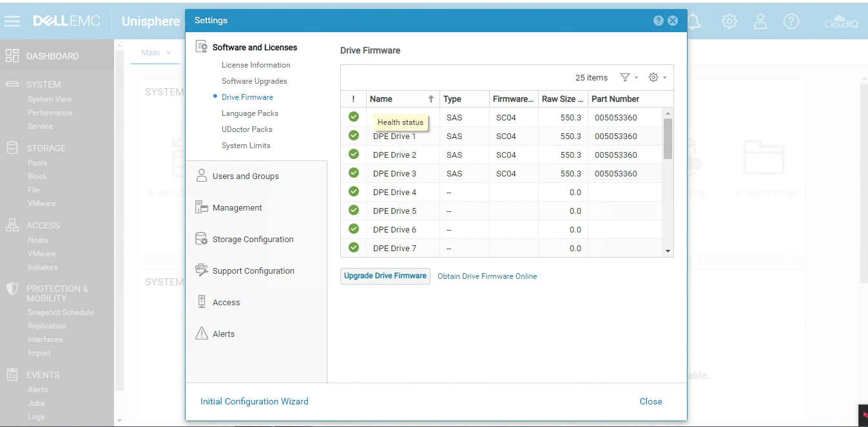Click the hamburger menu icon
The width and height of the screenshot is (868, 427).
tap(12, 21)
